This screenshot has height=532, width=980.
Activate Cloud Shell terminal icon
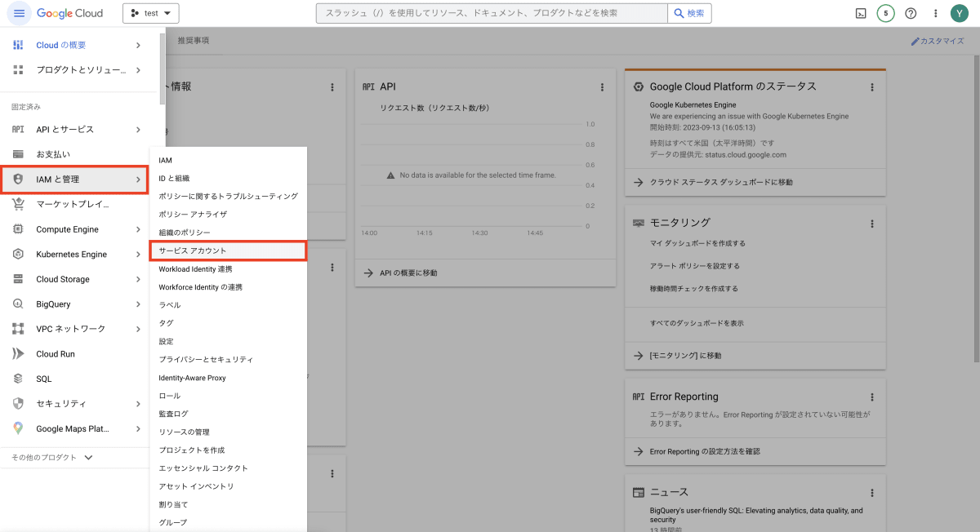point(861,13)
